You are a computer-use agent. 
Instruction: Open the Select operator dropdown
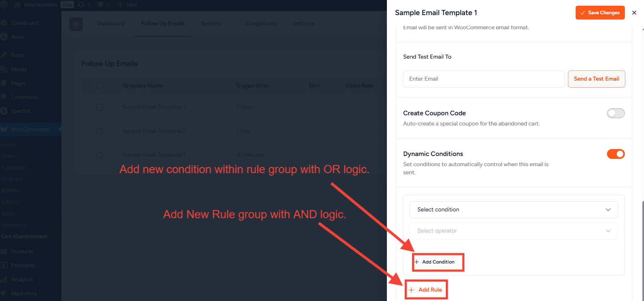click(513, 231)
